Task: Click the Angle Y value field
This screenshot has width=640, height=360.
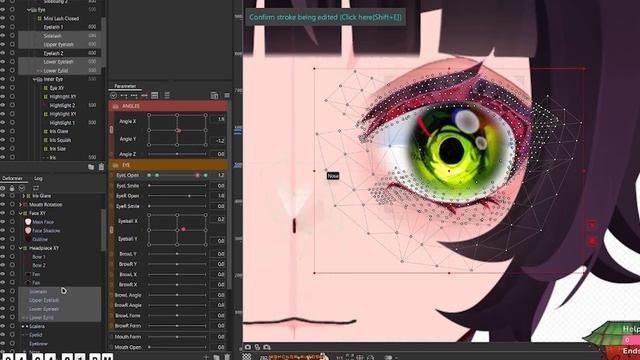Action: click(x=218, y=141)
